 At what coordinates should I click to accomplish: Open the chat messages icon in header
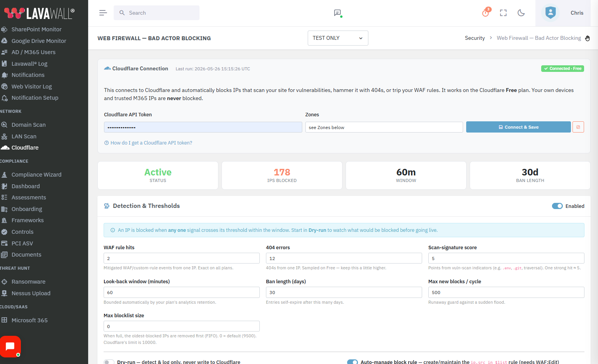(x=337, y=13)
